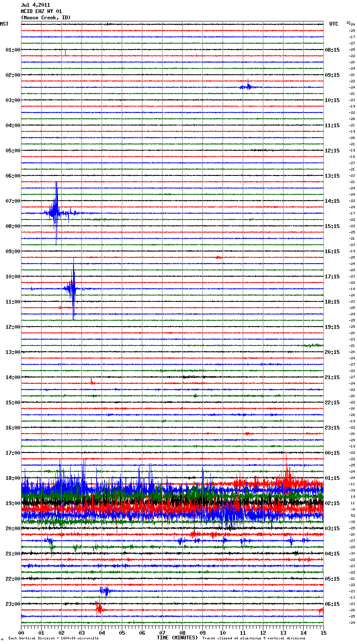
Task: Click the vertical division 1600.00 microvolts note
Action: (x=53, y=639)
